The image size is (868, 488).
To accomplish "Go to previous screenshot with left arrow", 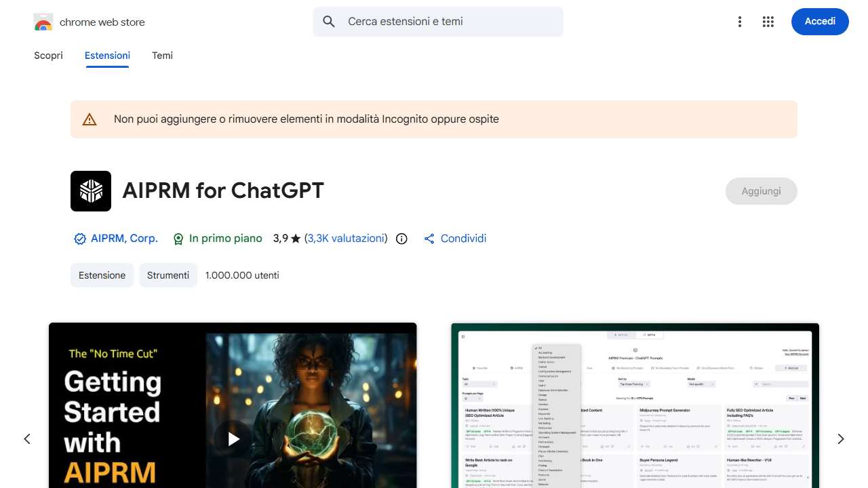I will pos(27,439).
